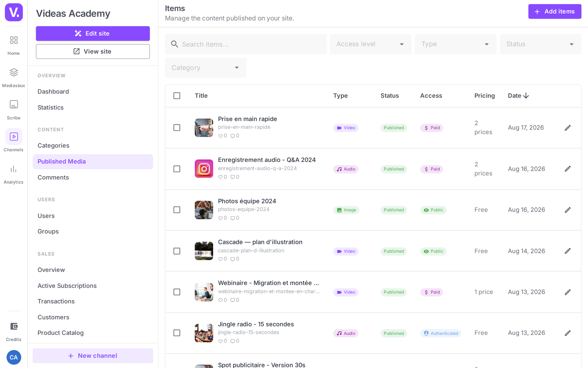Edit the Photos équipe 2024 item
This screenshot has width=588, height=368.
pyautogui.click(x=568, y=210)
